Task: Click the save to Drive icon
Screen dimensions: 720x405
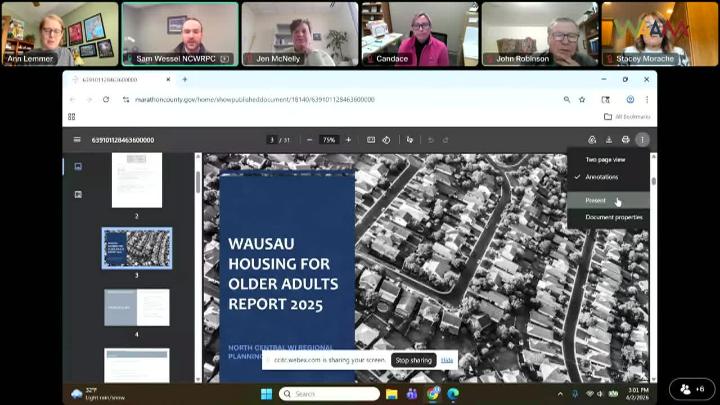Action: tap(592, 140)
